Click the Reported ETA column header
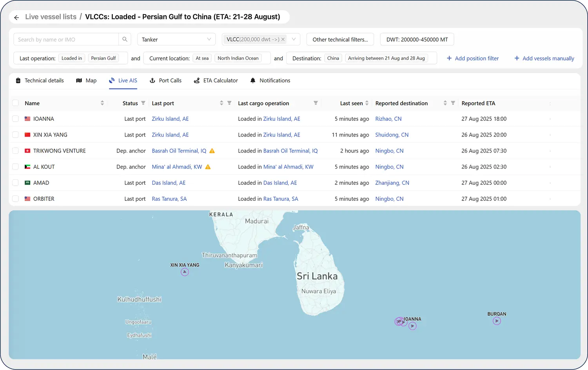Viewport: 588px width, 370px height. pyautogui.click(x=478, y=103)
